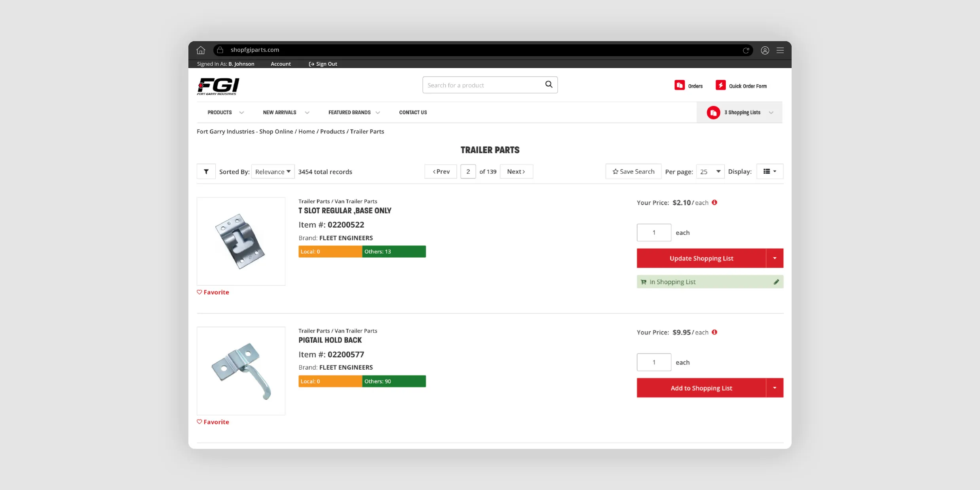This screenshot has height=490, width=980.
Task: Open the browser hamburger menu
Action: coord(780,50)
